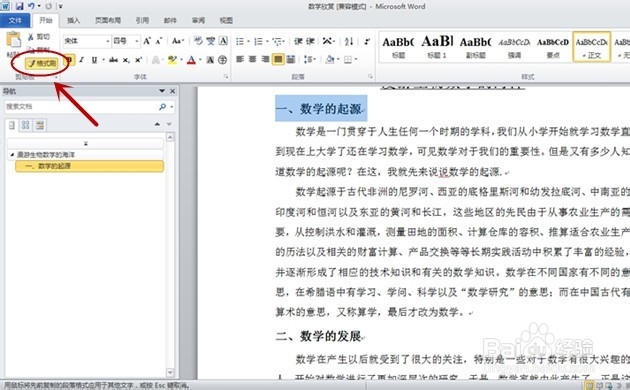Click the Multilevel list icon
This screenshot has height=390, width=630.
point(276,41)
